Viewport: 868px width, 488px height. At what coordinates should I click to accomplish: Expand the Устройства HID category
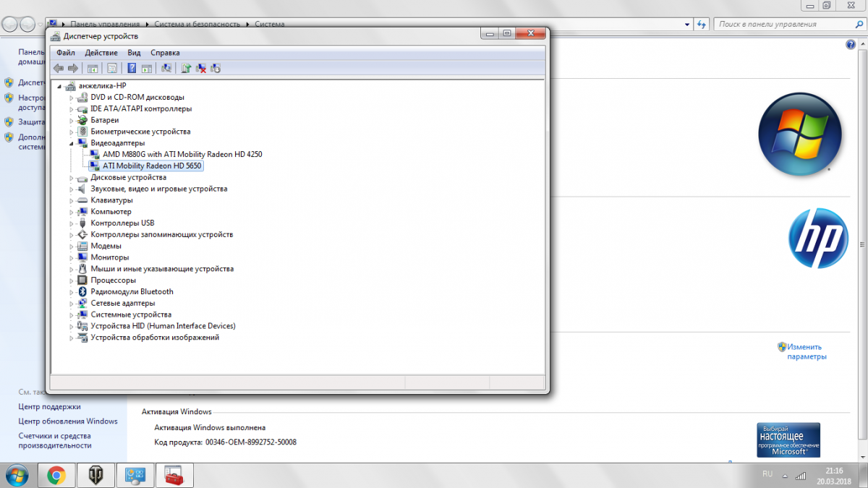(x=72, y=326)
